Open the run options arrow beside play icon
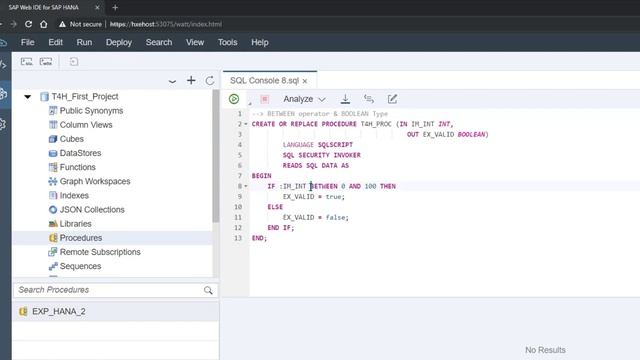Image resolution: width=640 pixels, height=360 pixels. (x=250, y=103)
